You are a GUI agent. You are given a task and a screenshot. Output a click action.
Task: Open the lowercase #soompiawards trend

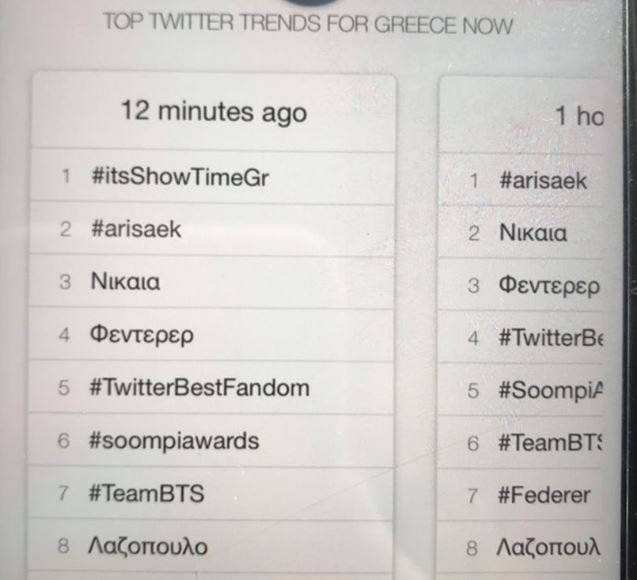(174, 440)
